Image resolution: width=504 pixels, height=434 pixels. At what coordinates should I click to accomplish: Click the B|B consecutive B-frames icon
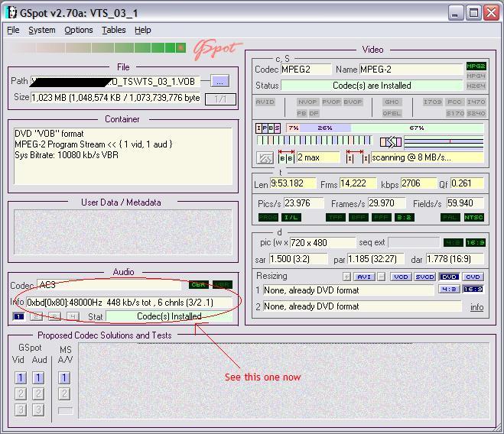(x=286, y=157)
